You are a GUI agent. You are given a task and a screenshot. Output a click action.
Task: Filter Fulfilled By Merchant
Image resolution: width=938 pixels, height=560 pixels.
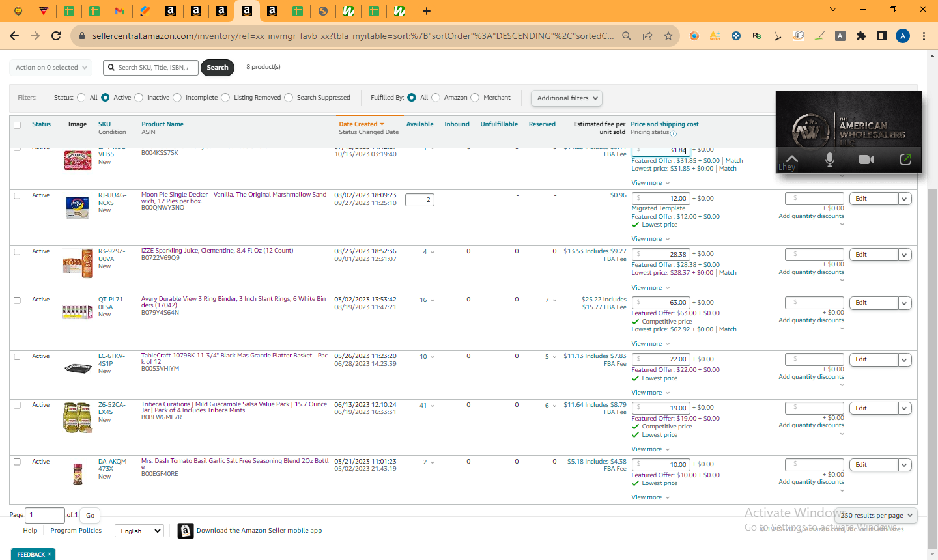(475, 98)
